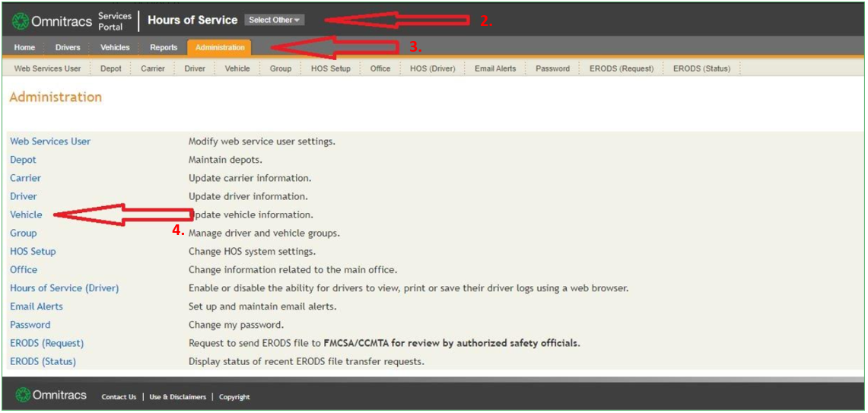Go to the Vehicles tab

click(115, 48)
